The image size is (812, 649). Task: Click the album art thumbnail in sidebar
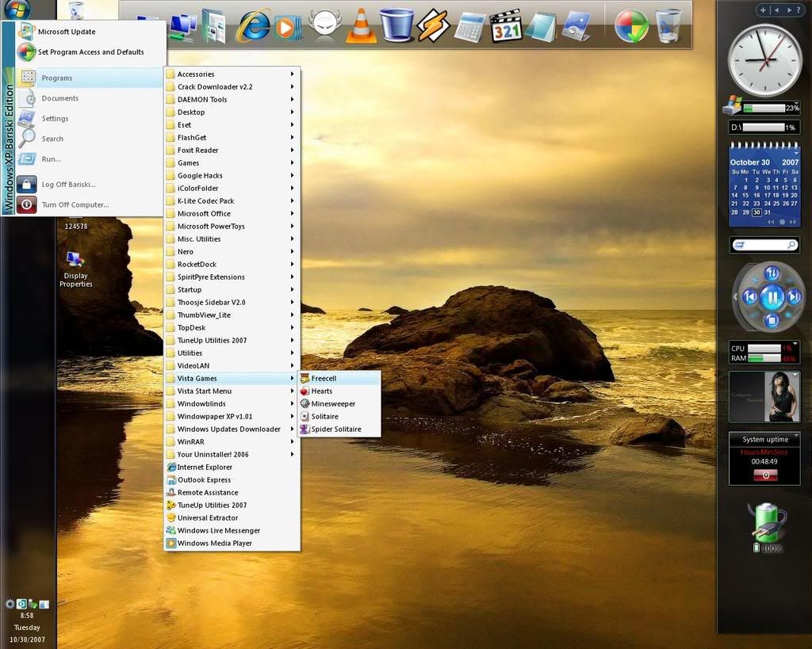tap(764, 397)
